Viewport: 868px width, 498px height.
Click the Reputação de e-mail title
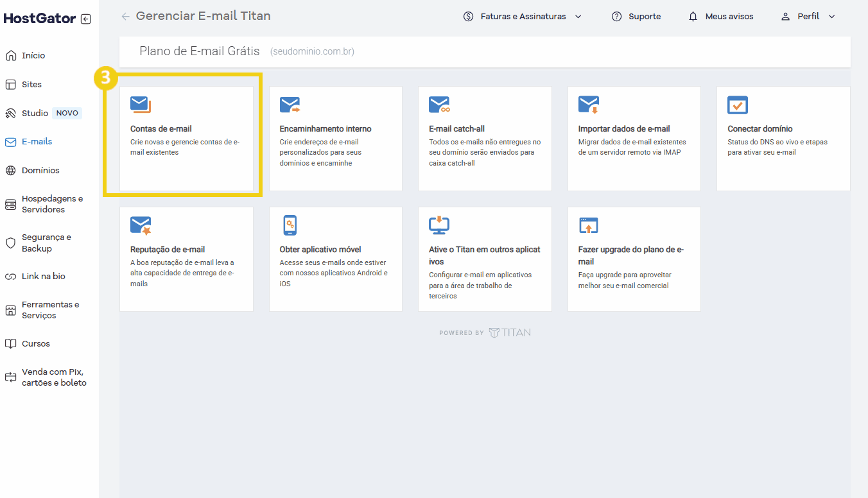pos(168,250)
